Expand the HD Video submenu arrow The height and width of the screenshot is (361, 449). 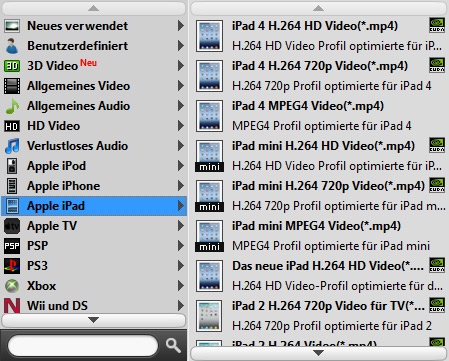[x=181, y=126]
